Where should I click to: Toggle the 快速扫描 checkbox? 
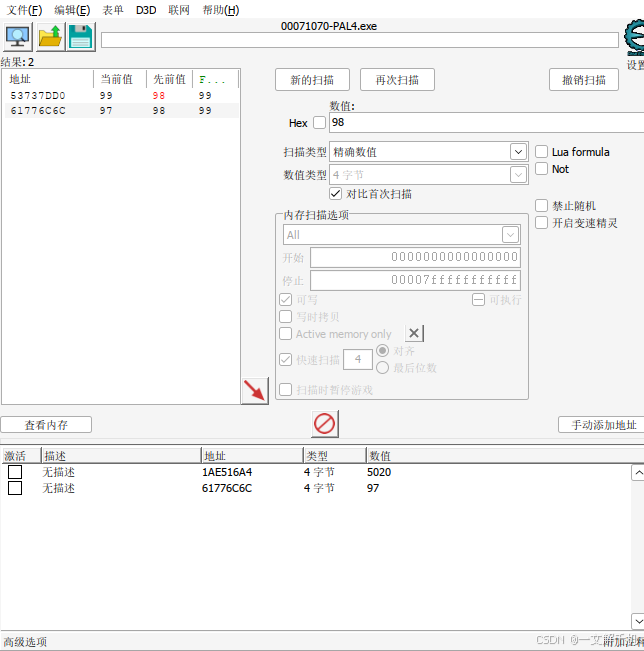pos(286,360)
